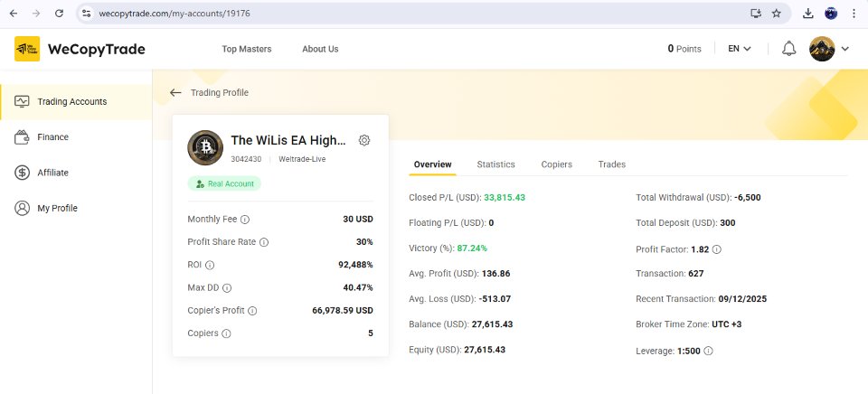Viewport: 868px width, 394px height.
Task: Click the Real Account badge
Action: pos(224,183)
